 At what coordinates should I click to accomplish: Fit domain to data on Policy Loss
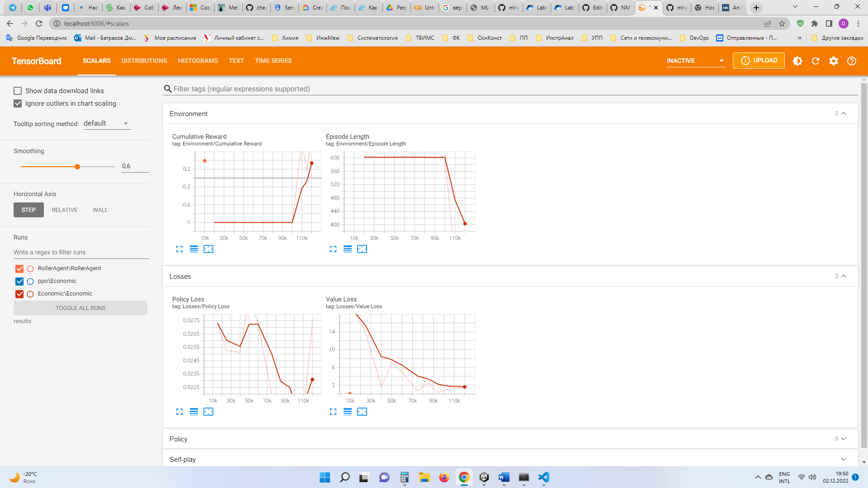click(208, 412)
